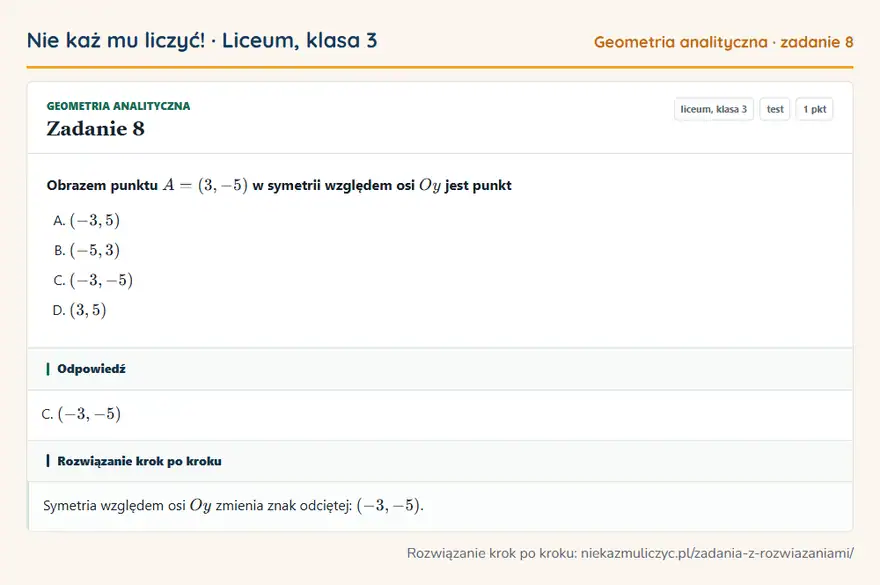The image size is (880, 585).
Task: Open the niekazmuliczyc.pl solutions link
Action: 717,553
